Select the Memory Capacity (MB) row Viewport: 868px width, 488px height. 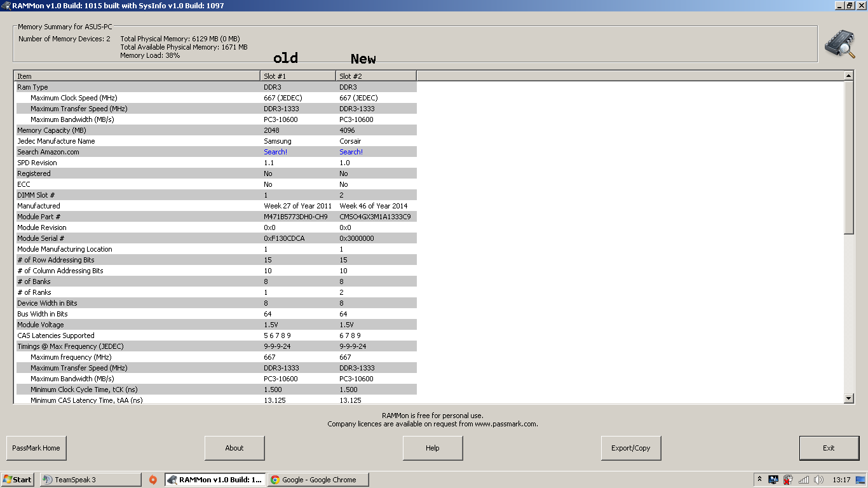215,130
